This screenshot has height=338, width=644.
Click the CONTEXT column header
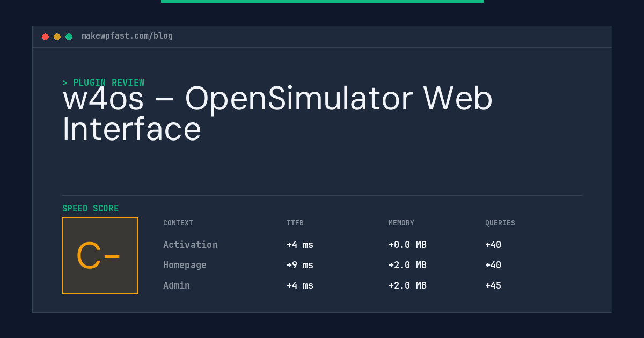tap(178, 223)
